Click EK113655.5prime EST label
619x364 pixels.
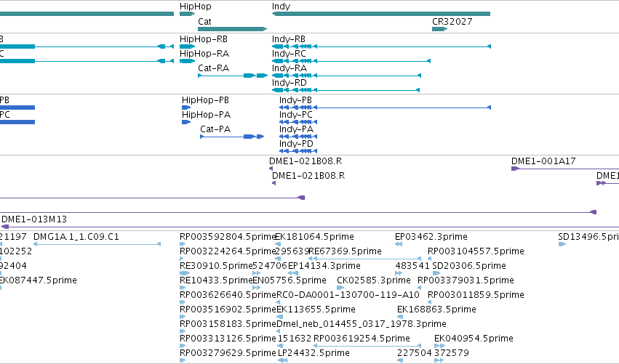tap(316, 310)
